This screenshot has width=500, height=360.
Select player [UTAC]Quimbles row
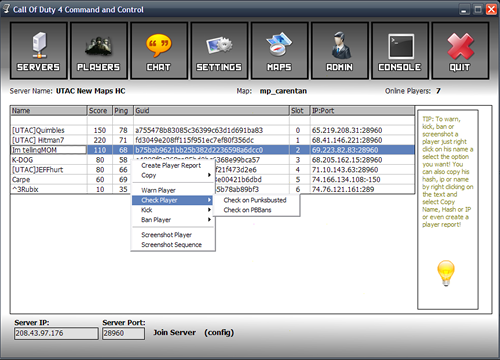[x=213, y=130]
